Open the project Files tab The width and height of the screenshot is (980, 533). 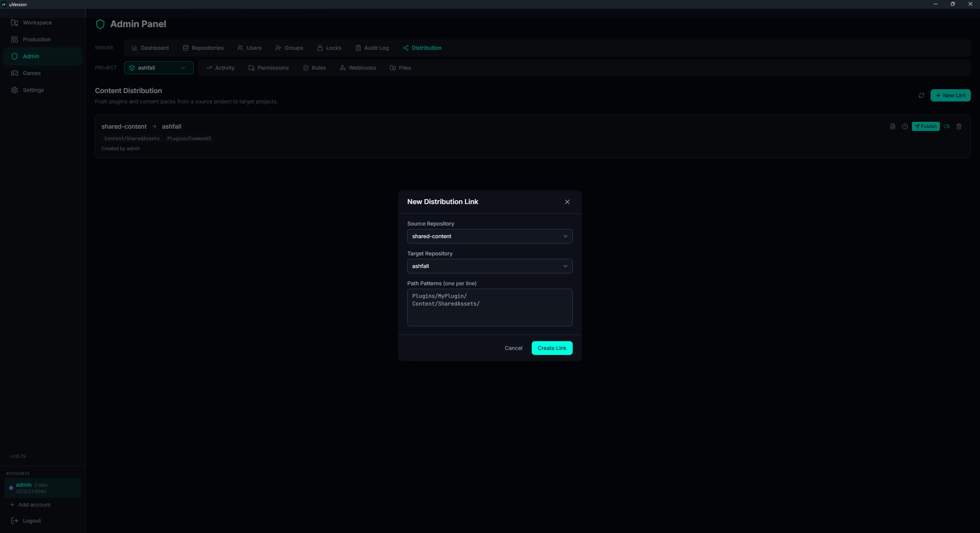(x=400, y=68)
